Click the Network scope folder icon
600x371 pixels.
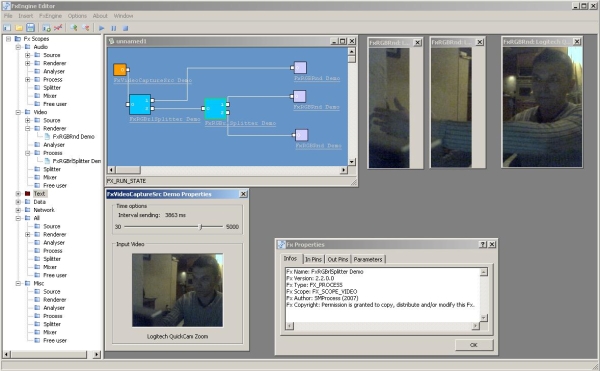click(28, 210)
